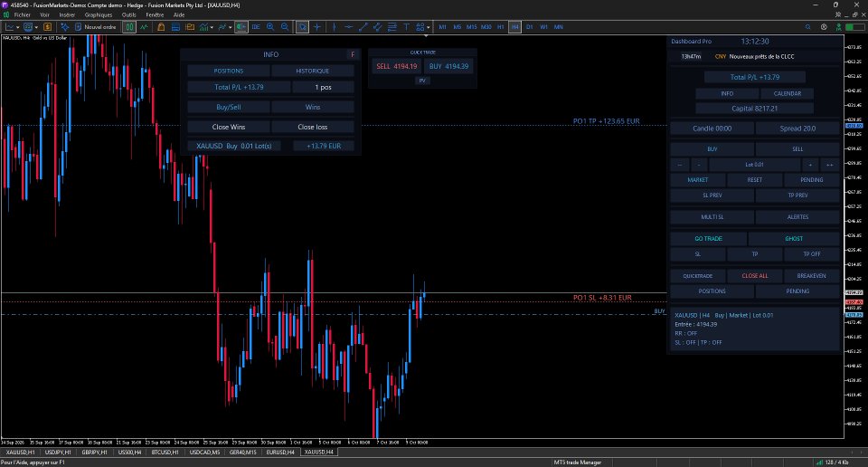Open the CALENDAR button in dashboard

coord(788,93)
